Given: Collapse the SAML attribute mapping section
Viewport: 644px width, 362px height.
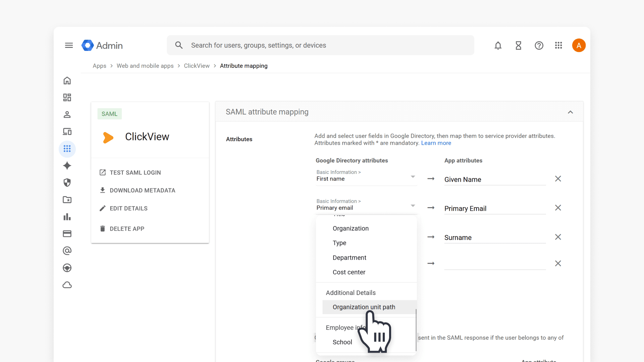Looking at the screenshot, I should click(x=571, y=112).
